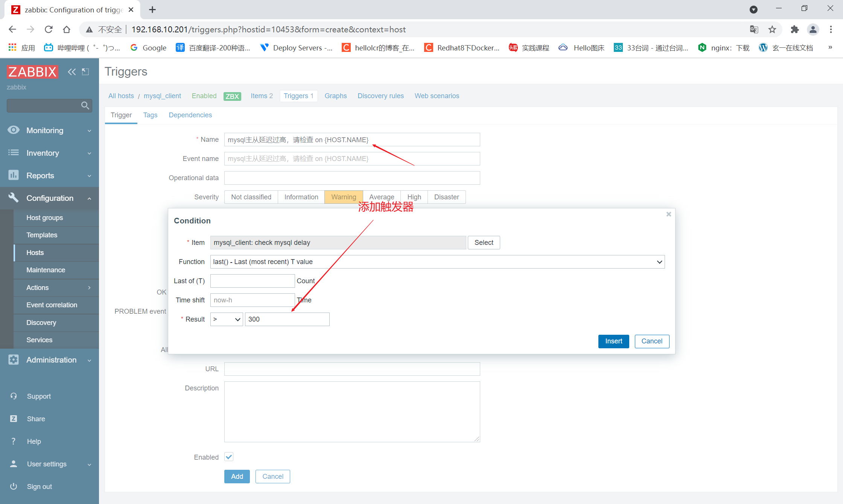
Task: Click the Support icon in sidebar
Action: click(x=13, y=396)
